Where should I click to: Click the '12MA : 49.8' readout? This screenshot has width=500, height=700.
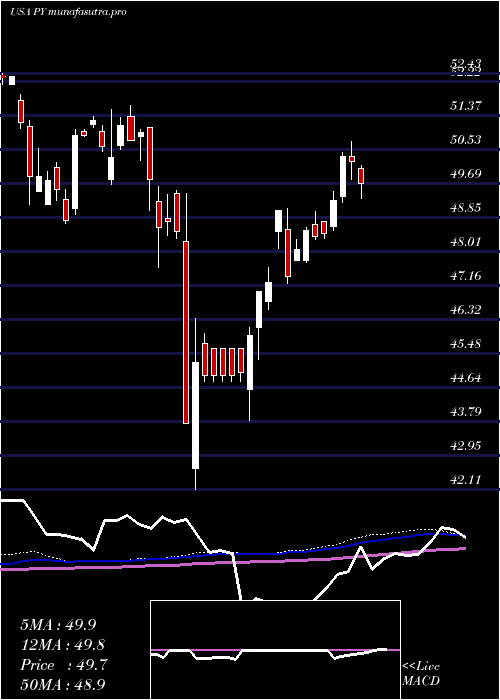tap(63, 645)
